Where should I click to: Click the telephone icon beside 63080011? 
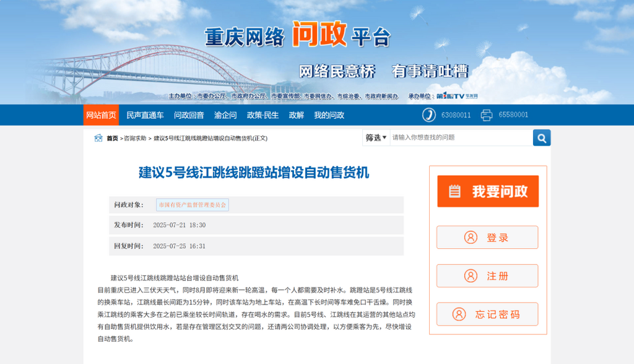pos(429,115)
